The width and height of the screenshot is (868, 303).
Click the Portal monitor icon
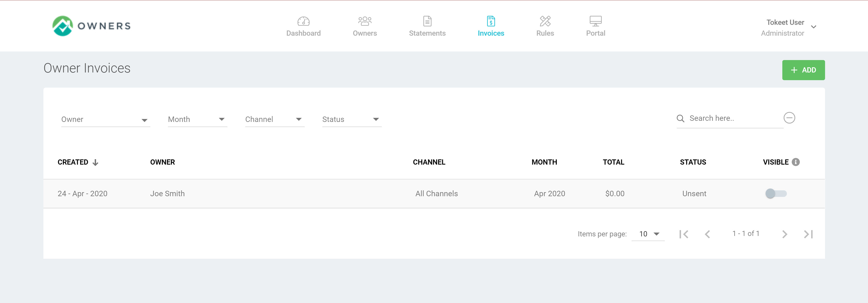[595, 21]
